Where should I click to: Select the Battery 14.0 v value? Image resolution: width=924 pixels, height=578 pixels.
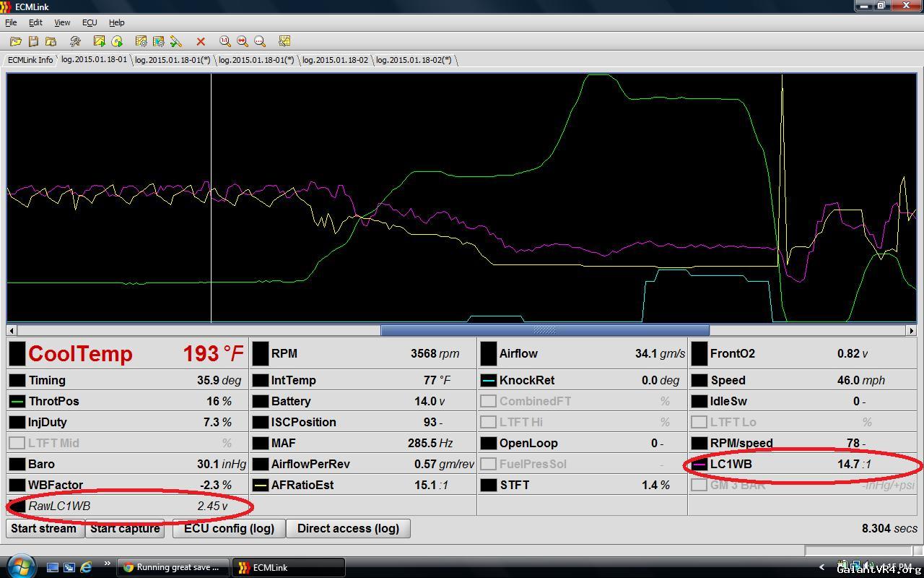(430, 401)
